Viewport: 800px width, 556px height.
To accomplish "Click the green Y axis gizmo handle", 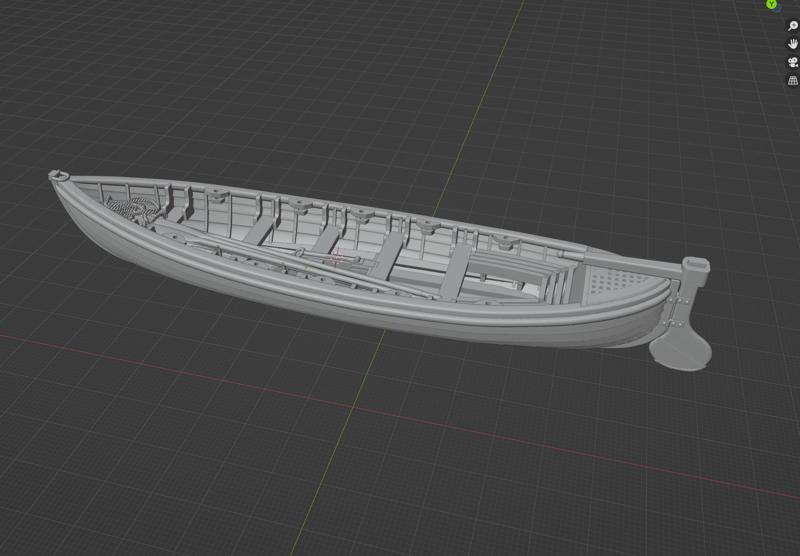I will click(773, 4).
